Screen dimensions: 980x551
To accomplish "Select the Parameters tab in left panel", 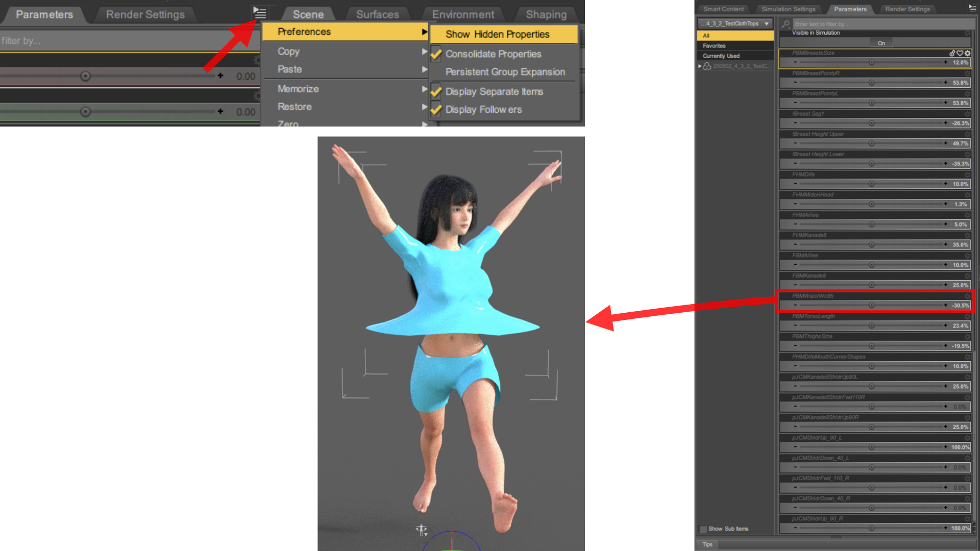I will (x=44, y=14).
